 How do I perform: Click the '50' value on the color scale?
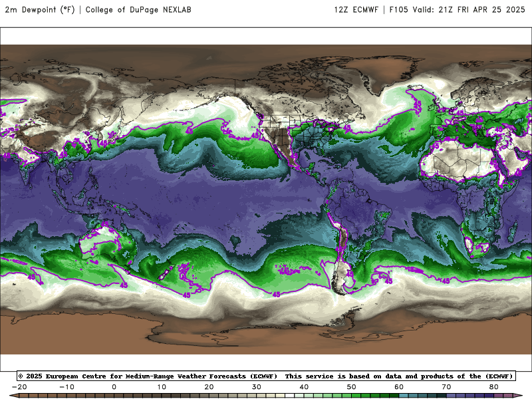pos(352,387)
